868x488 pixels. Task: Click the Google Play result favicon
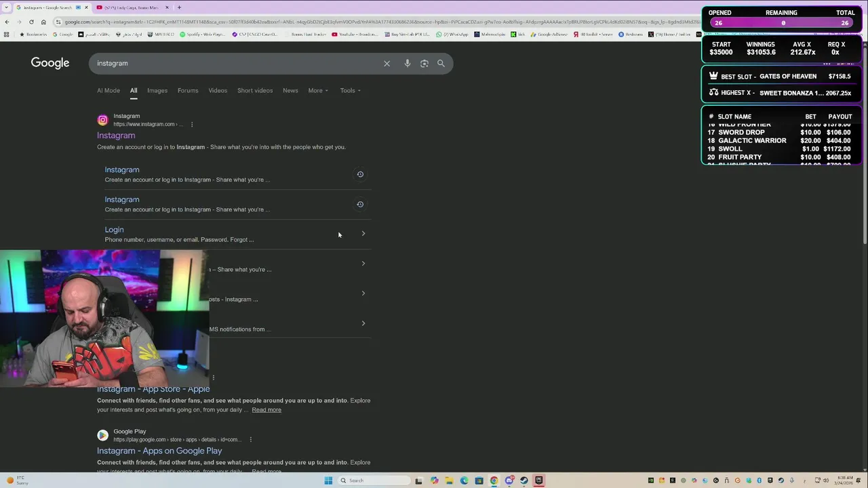(102, 435)
